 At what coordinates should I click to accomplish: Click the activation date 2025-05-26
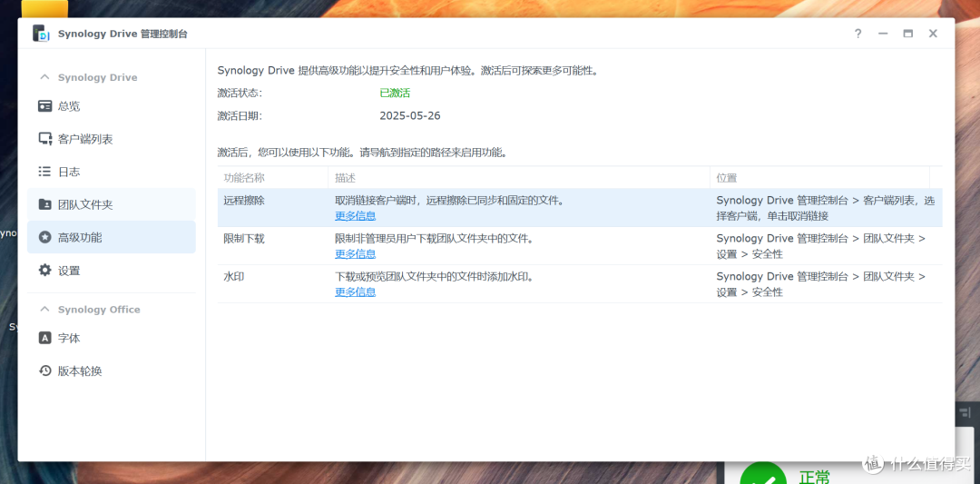tap(410, 115)
